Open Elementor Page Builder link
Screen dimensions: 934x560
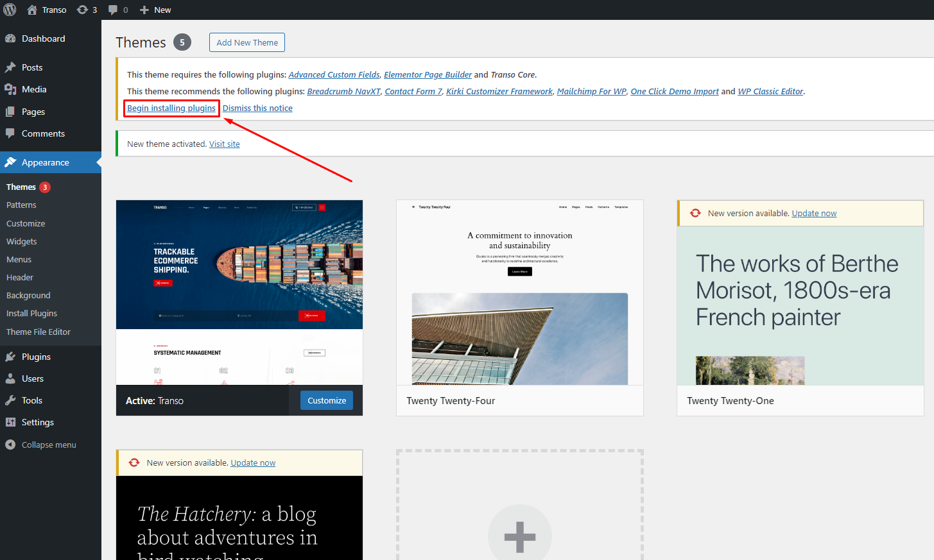(428, 74)
